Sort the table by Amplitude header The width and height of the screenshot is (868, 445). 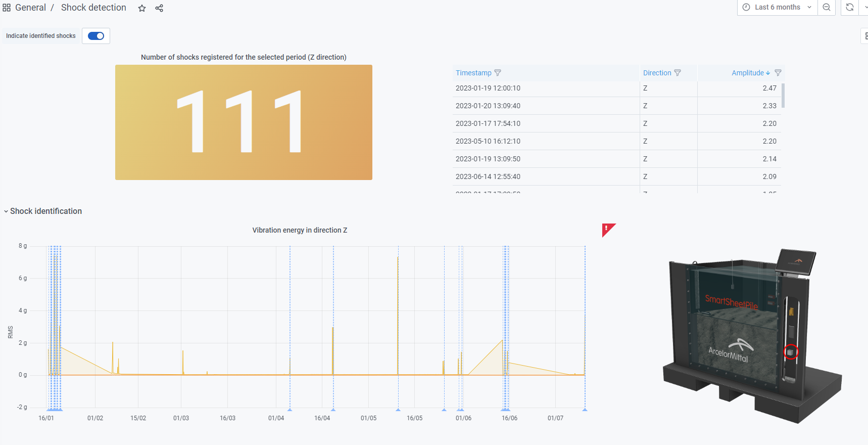[x=748, y=73]
